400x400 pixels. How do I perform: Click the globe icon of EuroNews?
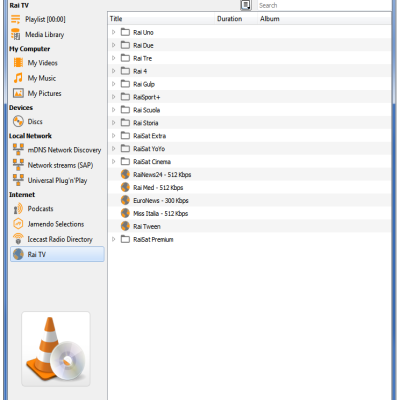click(125, 200)
